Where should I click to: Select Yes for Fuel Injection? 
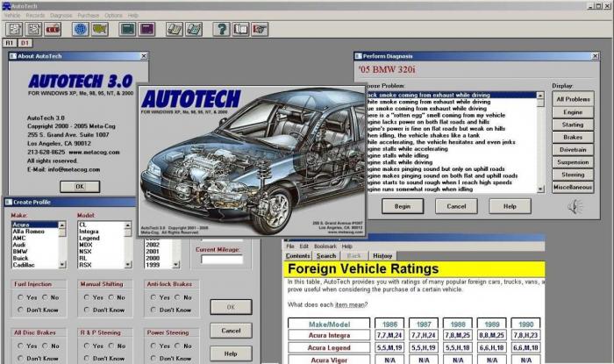pyautogui.click(x=20, y=297)
